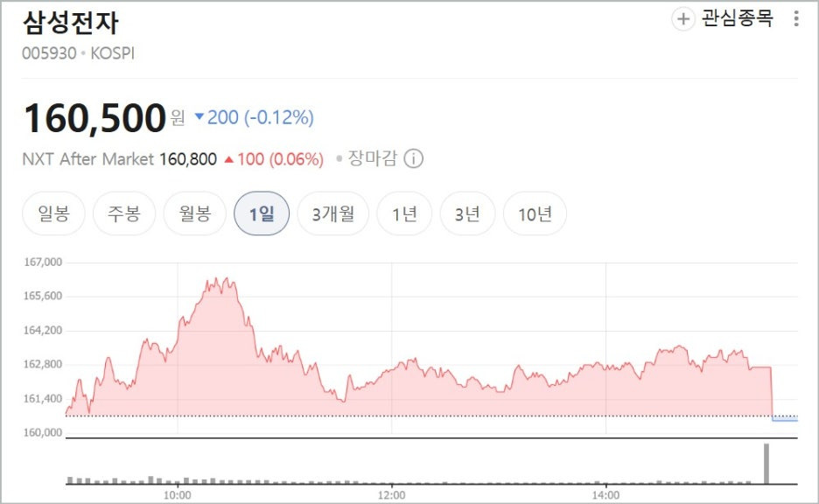Image resolution: width=819 pixels, height=504 pixels.
Task: Select the 1년 period chip
Action: point(403,213)
